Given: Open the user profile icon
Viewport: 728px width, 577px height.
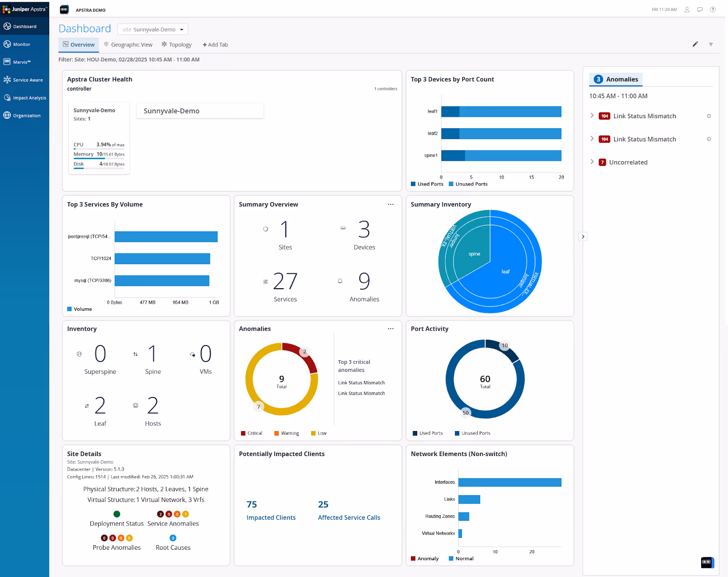Looking at the screenshot, I should tap(687, 10).
